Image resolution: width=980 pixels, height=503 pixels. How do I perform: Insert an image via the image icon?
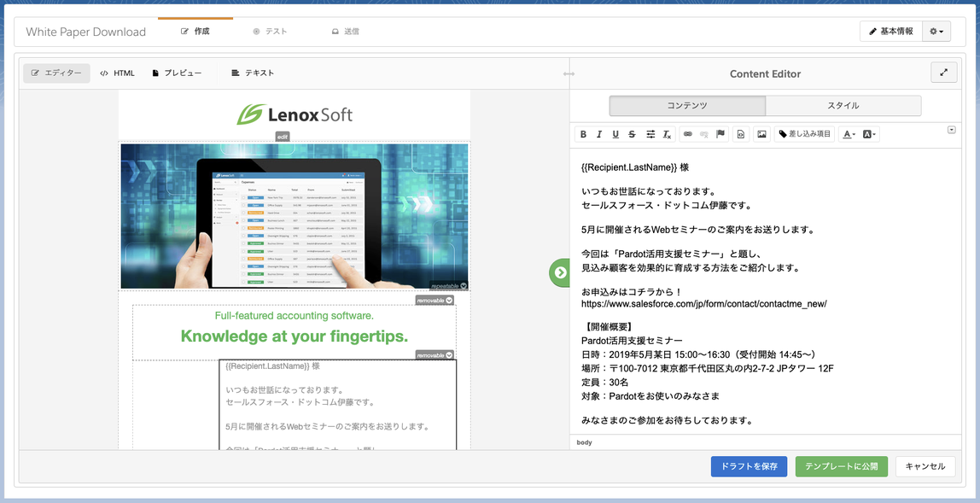(x=761, y=134)
